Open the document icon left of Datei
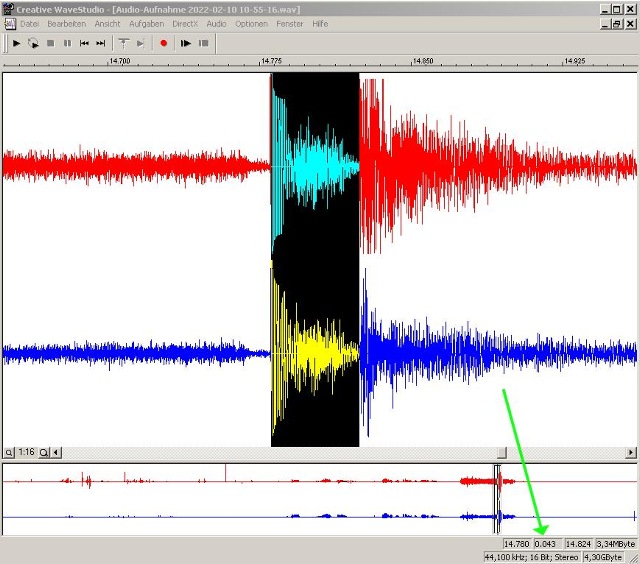640x564 pixels. click(x=10, y=24)
